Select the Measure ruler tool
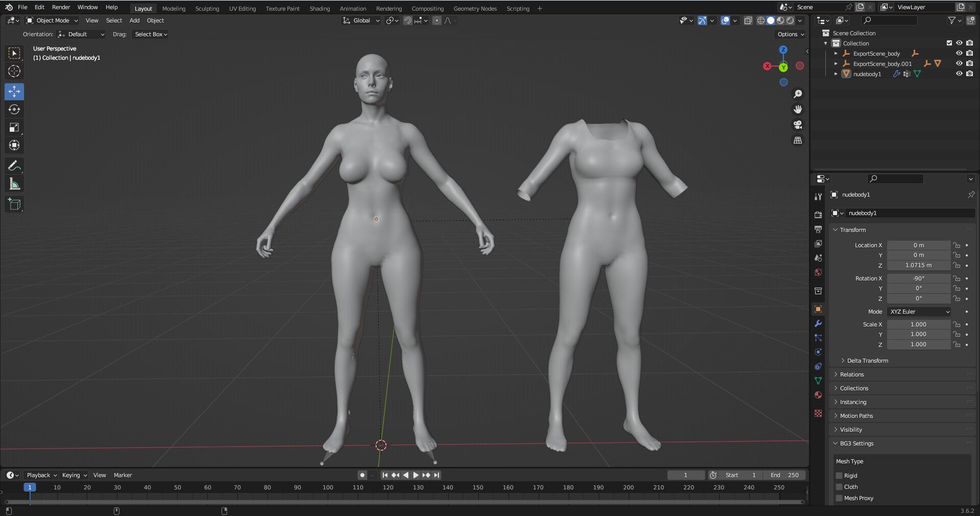 [x=14, y=184]
